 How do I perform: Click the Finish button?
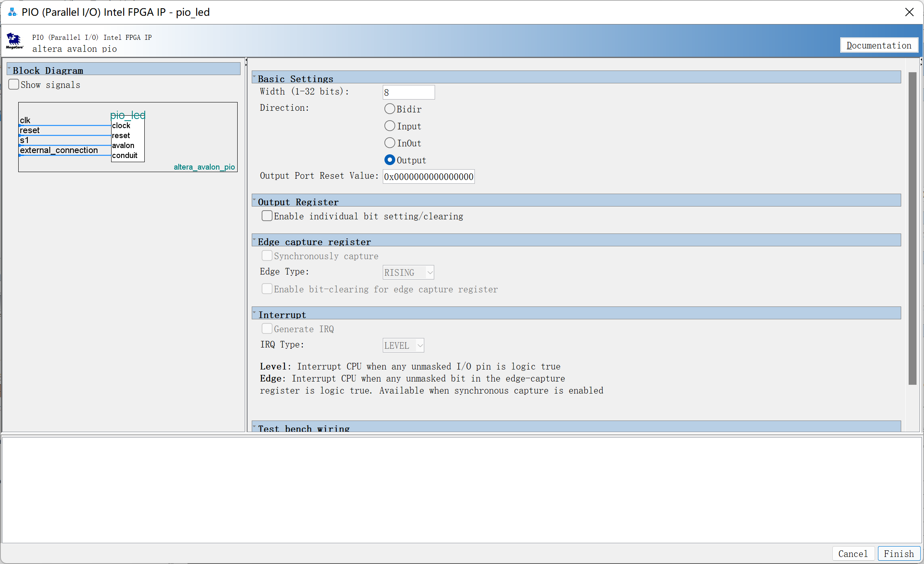click(899, 554)
